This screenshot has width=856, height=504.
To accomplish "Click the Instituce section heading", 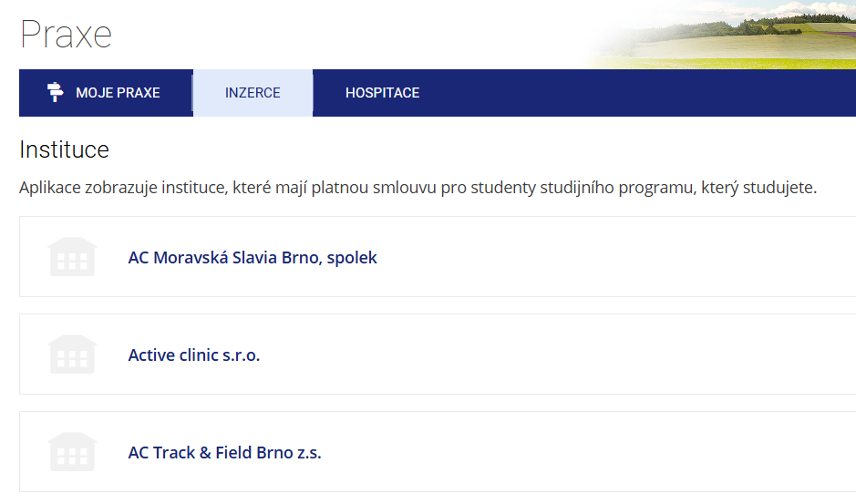I will (x=64, y=149).
